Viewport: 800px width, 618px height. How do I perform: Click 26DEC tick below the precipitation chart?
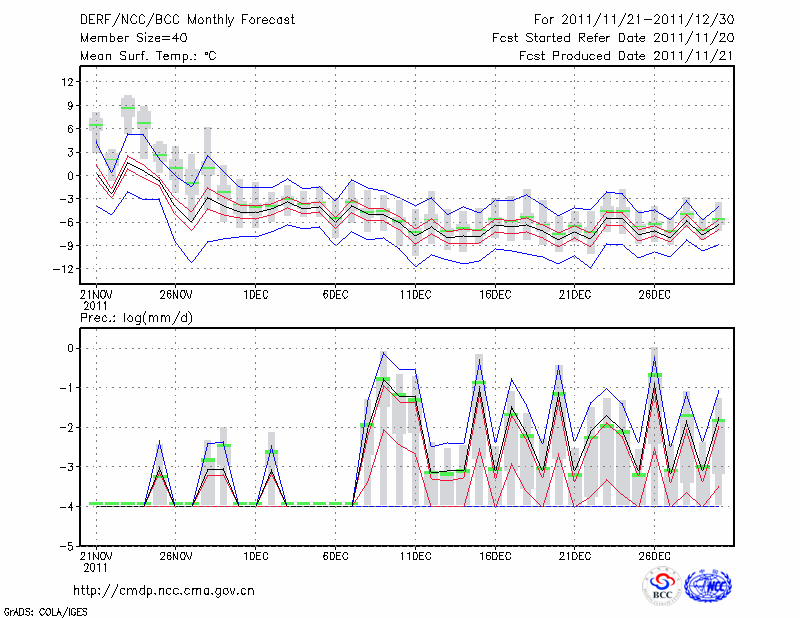point(654,555)
